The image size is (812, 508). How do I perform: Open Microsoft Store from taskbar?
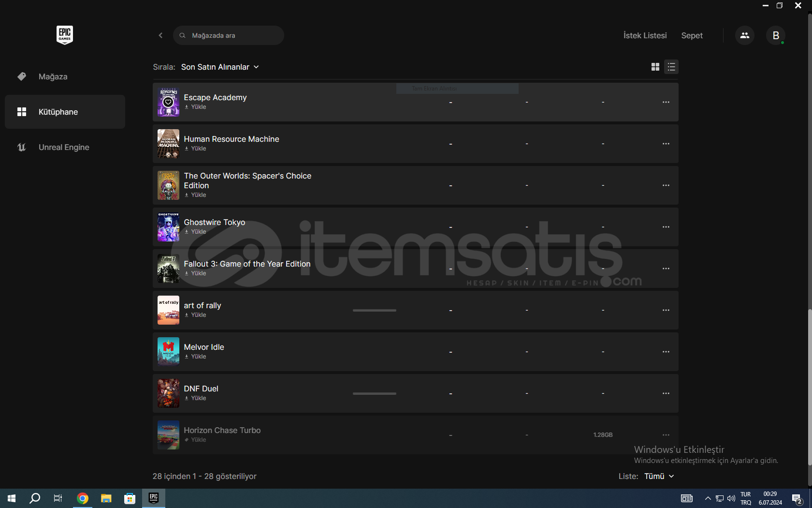tap(130, 498)
